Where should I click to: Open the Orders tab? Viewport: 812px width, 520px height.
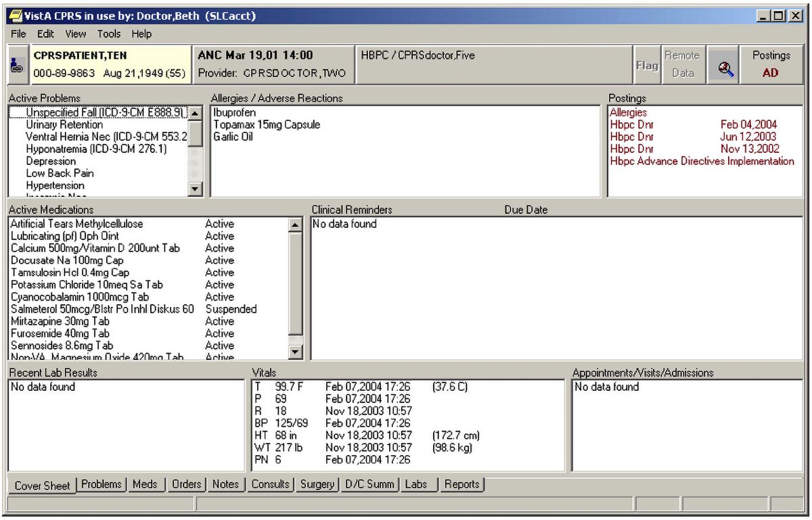(x=186, y=485)
